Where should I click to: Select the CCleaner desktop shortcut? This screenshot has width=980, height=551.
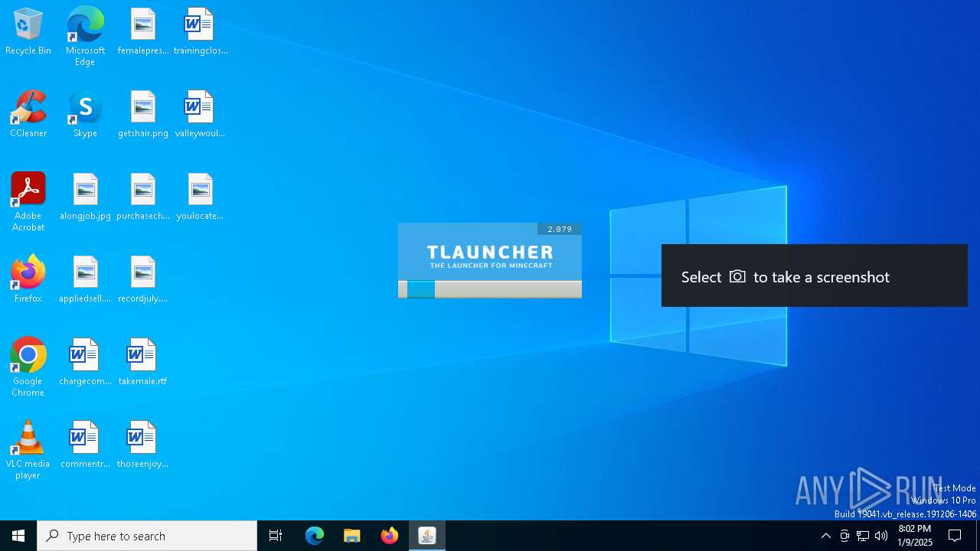28,115
